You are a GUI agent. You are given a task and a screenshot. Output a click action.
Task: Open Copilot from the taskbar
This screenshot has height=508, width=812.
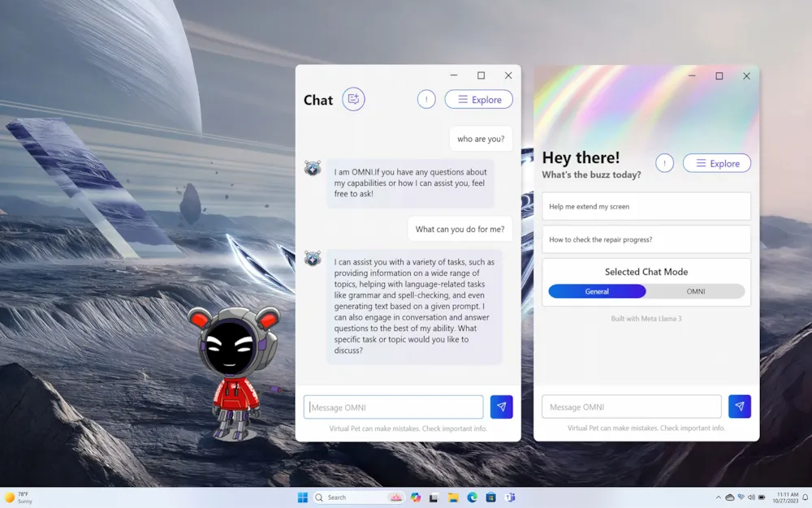click(416, 497)
